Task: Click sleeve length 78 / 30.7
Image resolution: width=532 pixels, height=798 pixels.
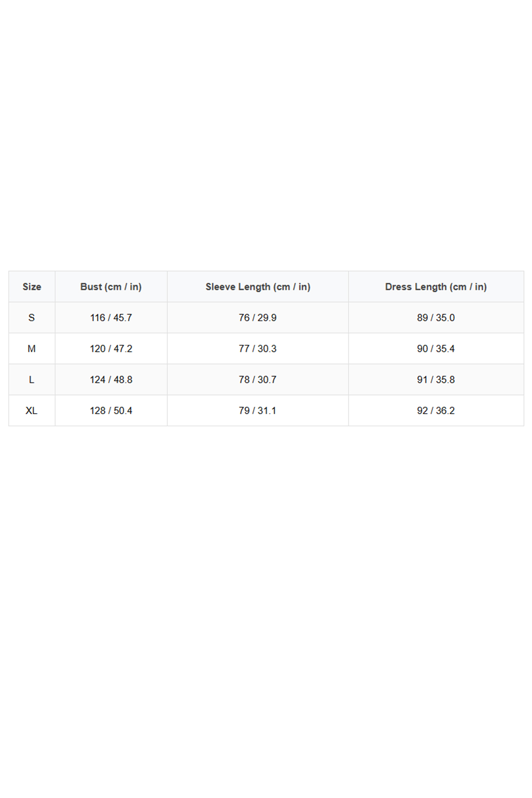Action: (258, 380)
